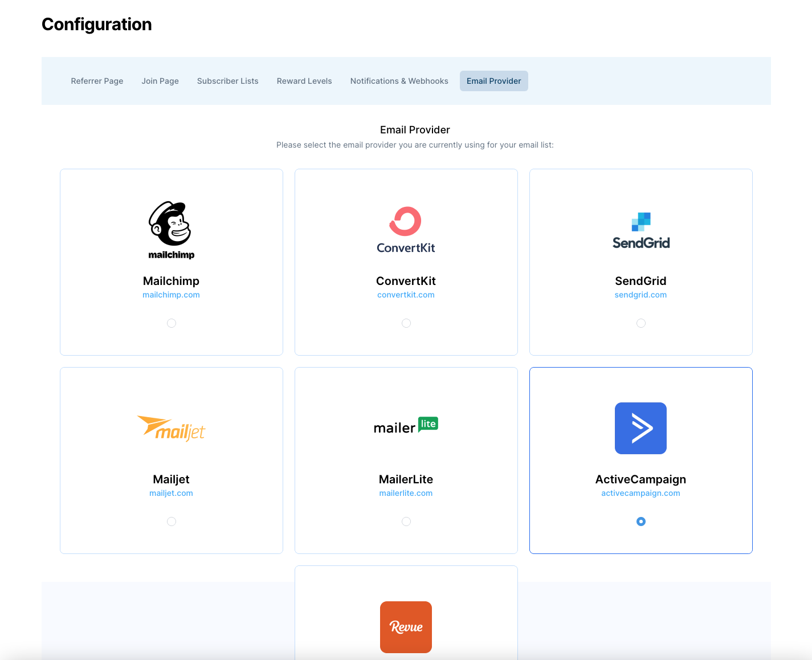Select the Mailjet radio button
The height and width of the screenshot is (660, 812).
172,522
